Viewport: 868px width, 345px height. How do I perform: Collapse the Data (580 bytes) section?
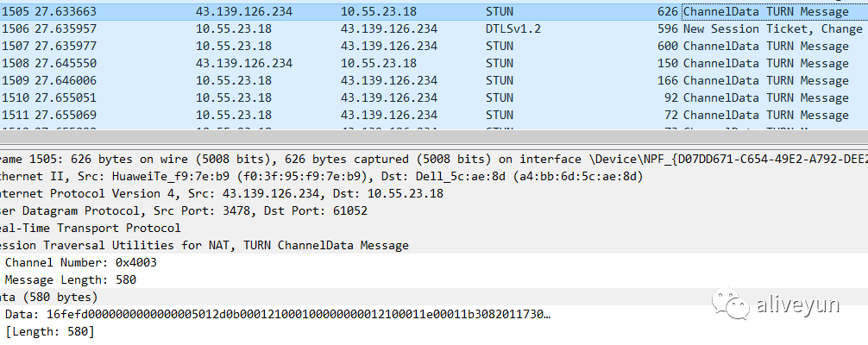(39, 297)
